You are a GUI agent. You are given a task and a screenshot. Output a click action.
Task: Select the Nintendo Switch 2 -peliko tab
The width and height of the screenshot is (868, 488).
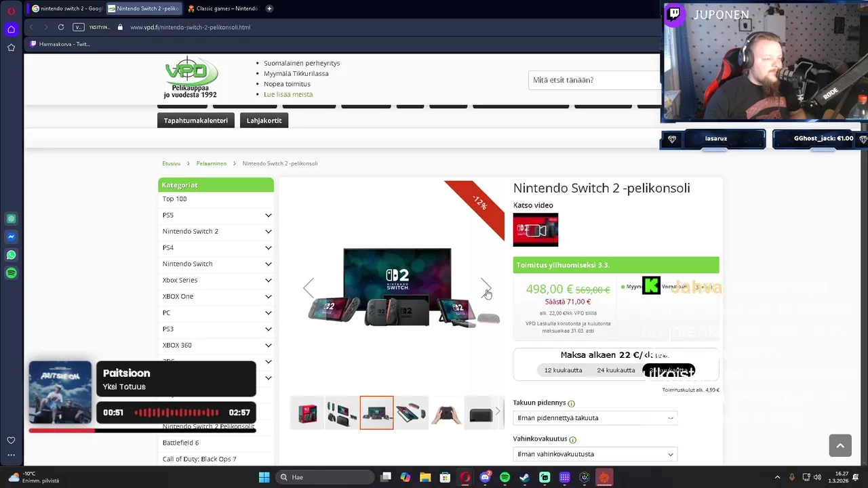click(143, 9)
